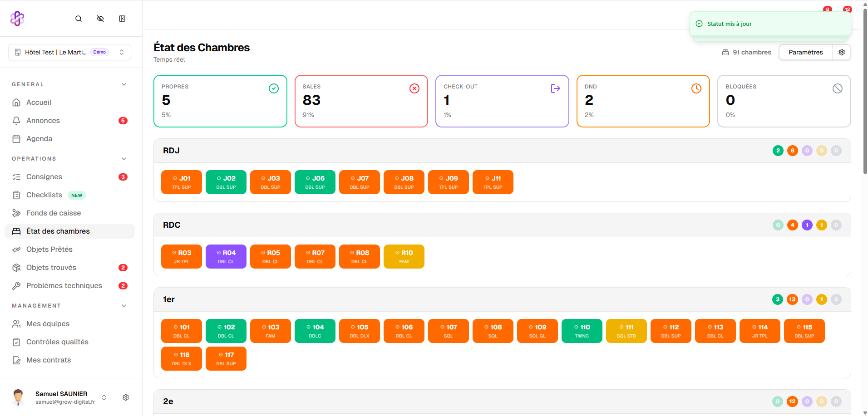
Task: Open the hotel selector dropdown
Action: (69, 52)
